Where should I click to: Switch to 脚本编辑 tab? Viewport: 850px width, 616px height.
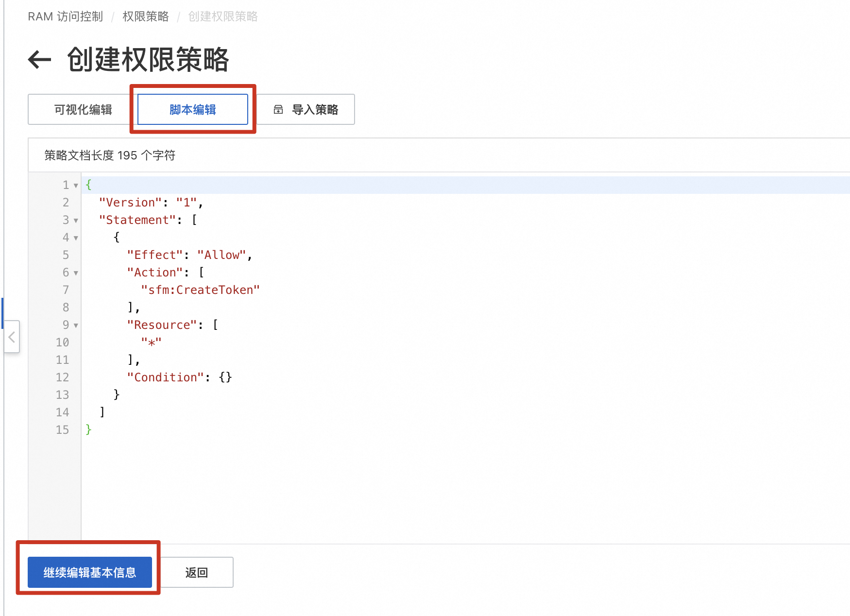pos(193,110)
